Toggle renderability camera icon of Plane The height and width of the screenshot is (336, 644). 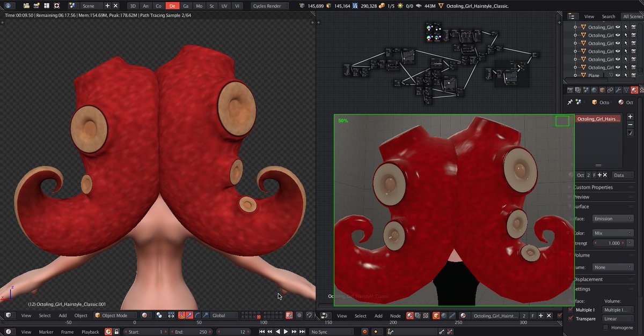(634, 75)
